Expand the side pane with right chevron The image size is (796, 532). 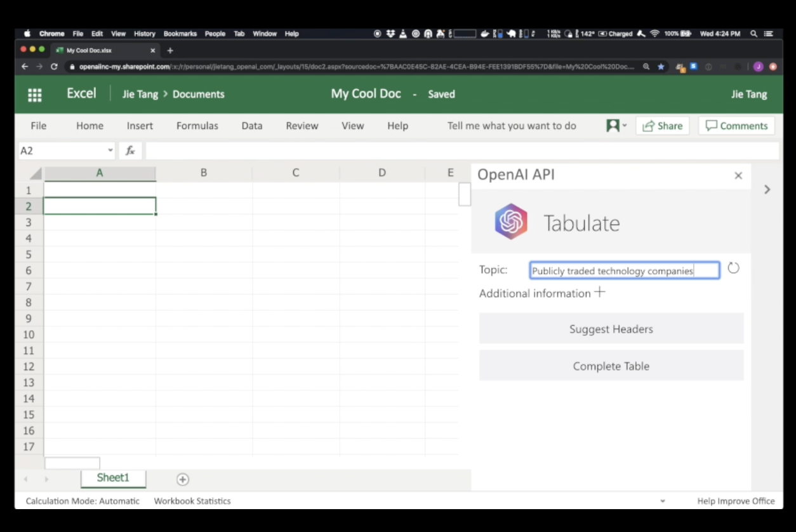(x=767, y=189)
